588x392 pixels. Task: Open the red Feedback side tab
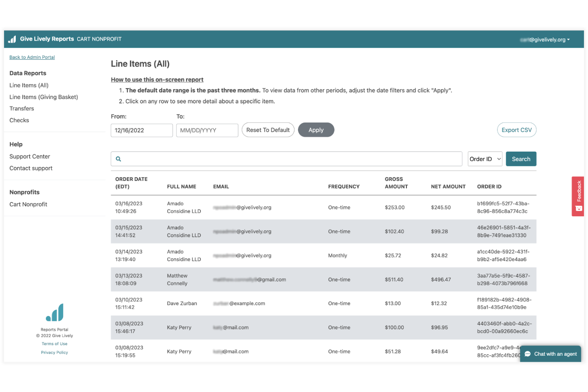pos(578,196)
